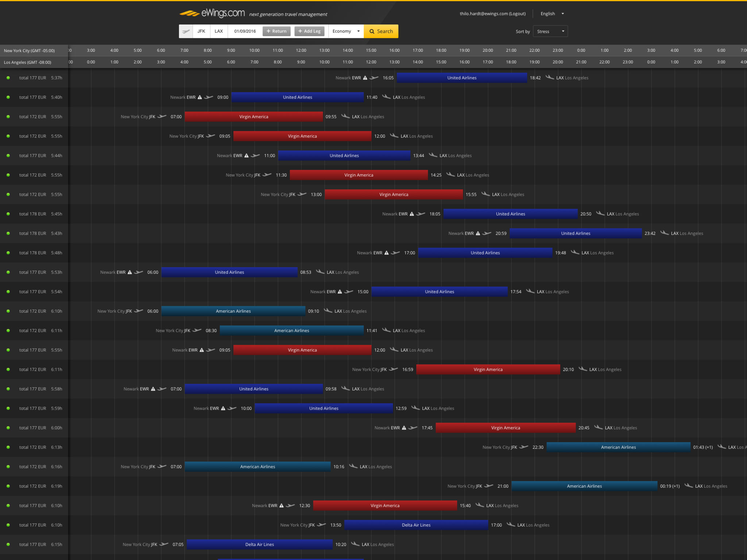
Task: Click green status dot of 172 EUR 6:13h row
Action: coord(8,447)
